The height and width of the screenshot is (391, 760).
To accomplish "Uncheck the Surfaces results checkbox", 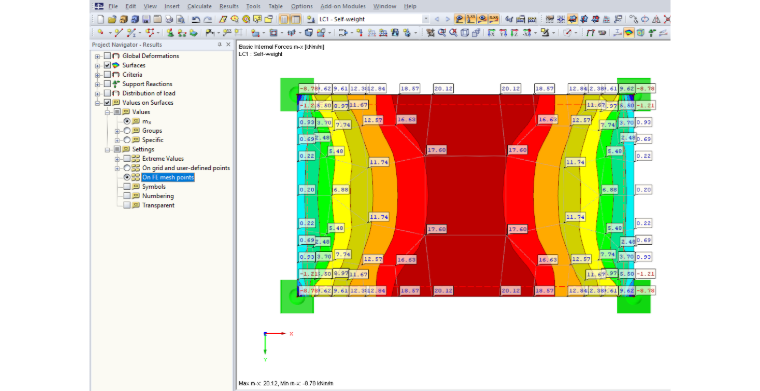I will 108,65.
